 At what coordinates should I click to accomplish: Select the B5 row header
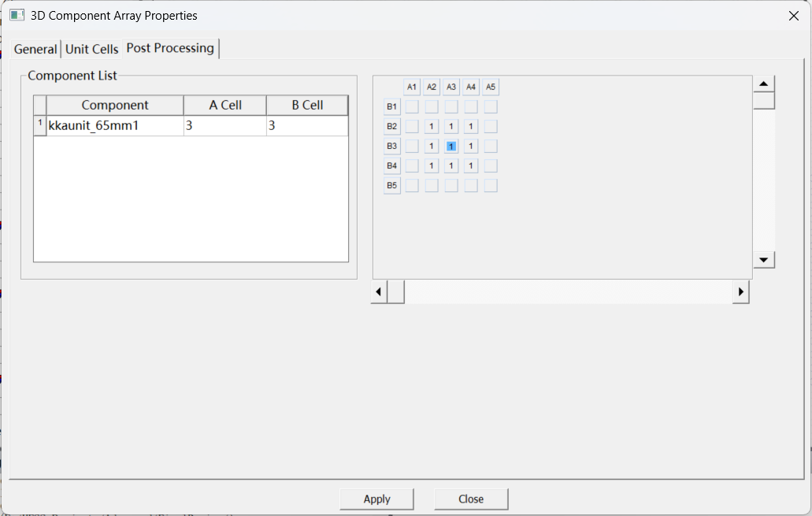click(391, 185)
